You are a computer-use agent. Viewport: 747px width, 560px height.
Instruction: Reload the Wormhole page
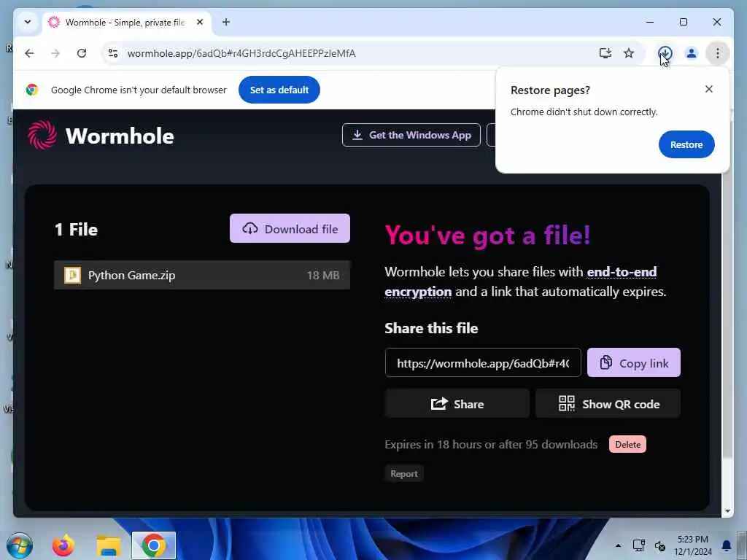(82, 53)
